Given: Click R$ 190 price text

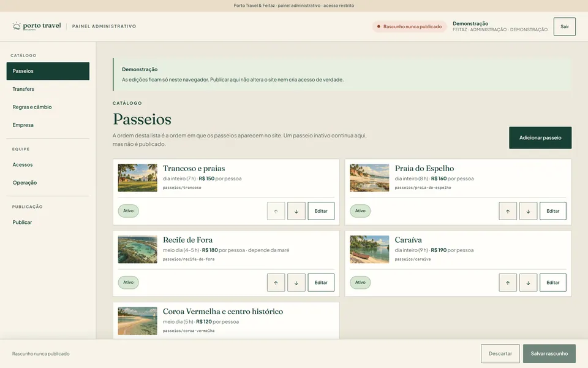Looking at the screenshot, I should (x=439, y=250).
